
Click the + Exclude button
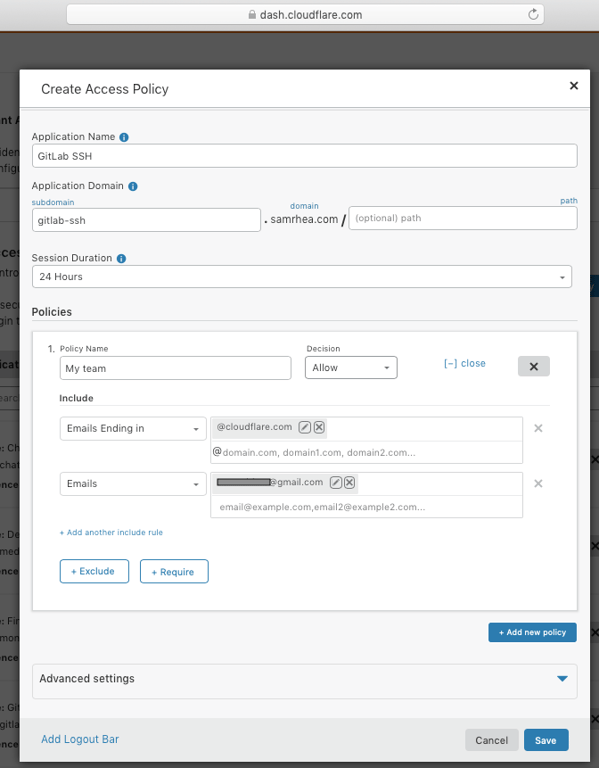coord(95,571)
